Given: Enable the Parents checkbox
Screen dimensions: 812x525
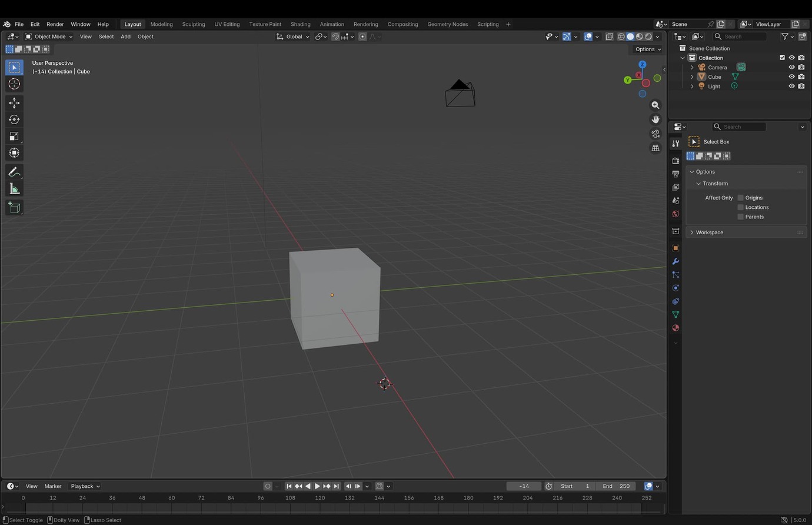Looking at the screenshot, I should pos(740,217).
